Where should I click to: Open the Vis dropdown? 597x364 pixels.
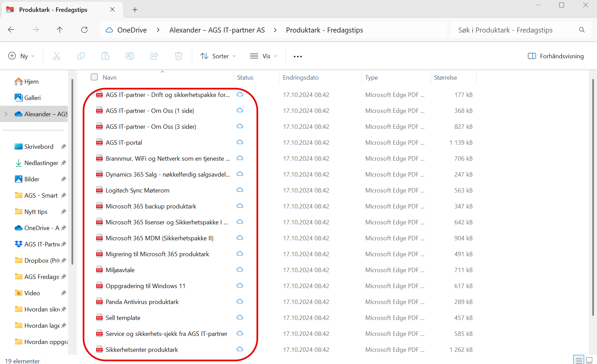[x=264, y=56]
